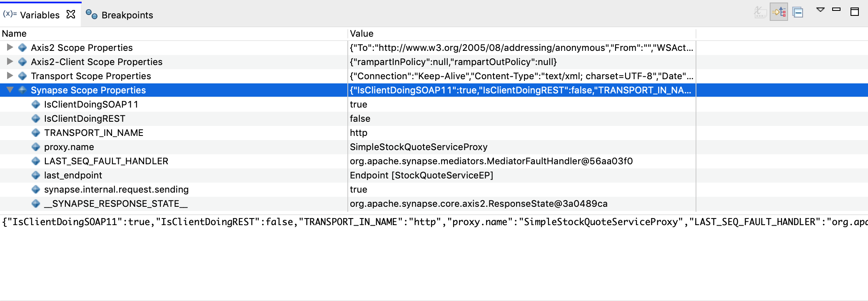Click the Name column header
The image size is (868, 301).
pyautogui.click(x=174, y=33)
